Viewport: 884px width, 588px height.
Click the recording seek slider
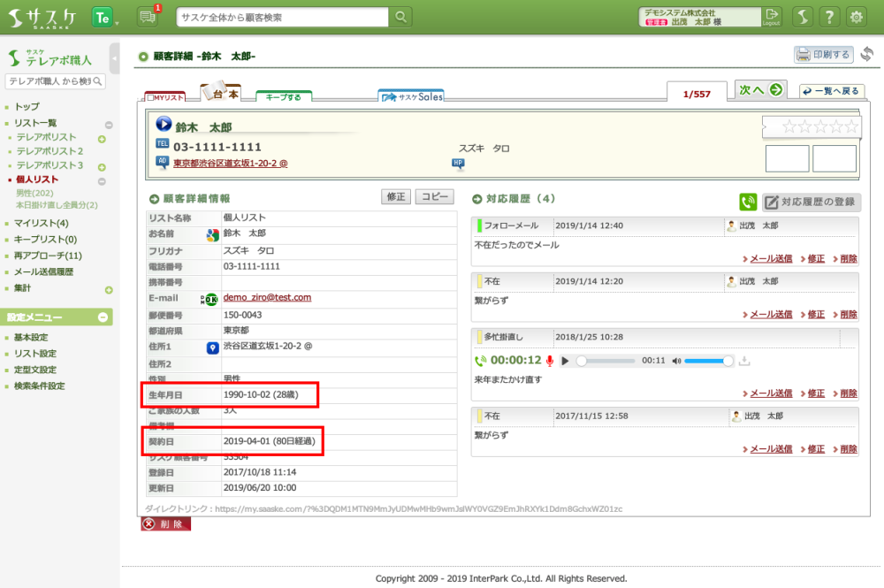tap(606, 361)
